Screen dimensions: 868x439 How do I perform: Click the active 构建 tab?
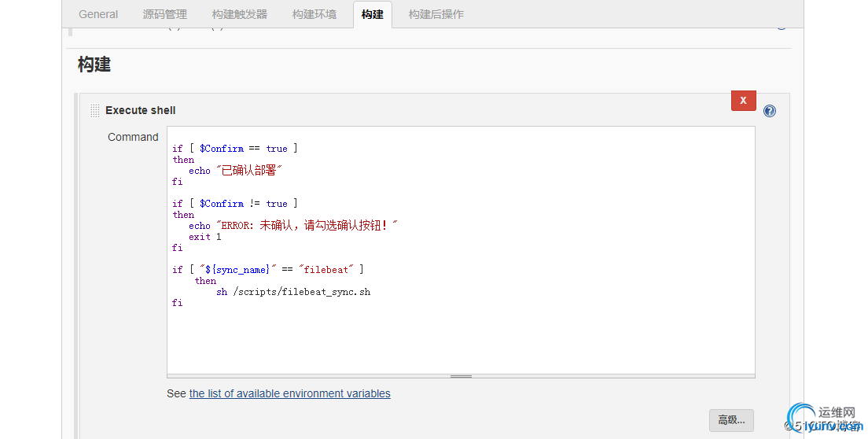click(x=373, y=14)
